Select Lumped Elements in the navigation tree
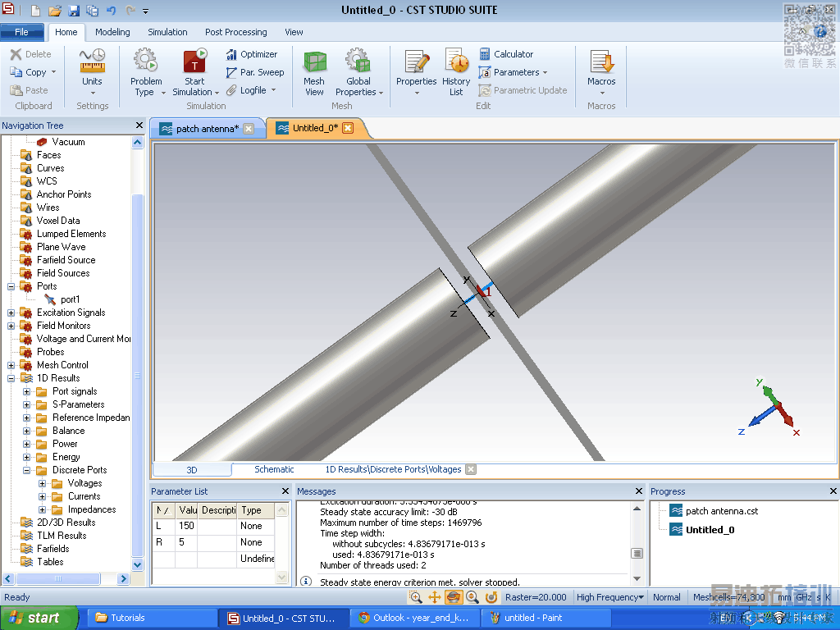The image size is (840, 630). click(x=71, y=234)
